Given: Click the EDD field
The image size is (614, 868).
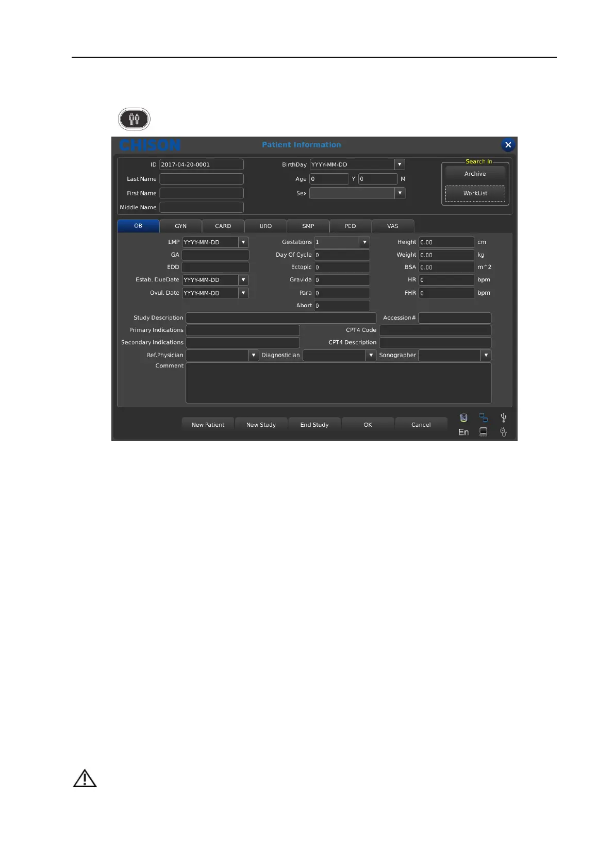Looking at the screenshot, I should click(215, 267).
